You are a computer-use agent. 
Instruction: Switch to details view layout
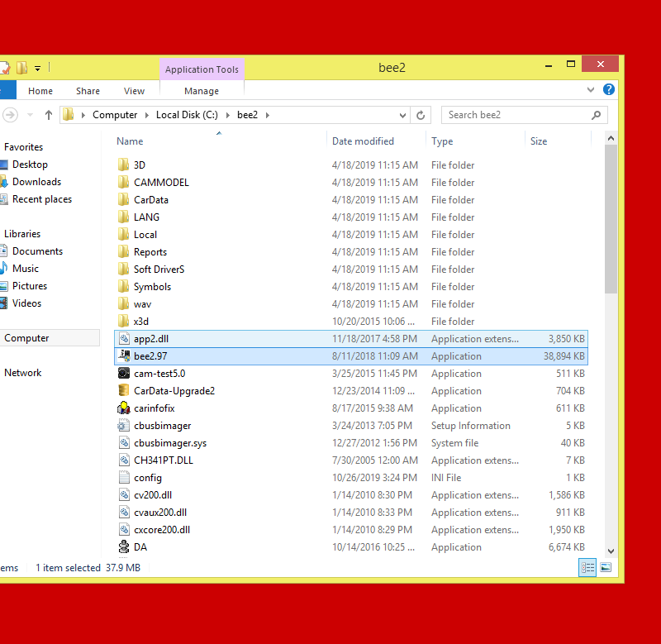[x=587, y=567]
